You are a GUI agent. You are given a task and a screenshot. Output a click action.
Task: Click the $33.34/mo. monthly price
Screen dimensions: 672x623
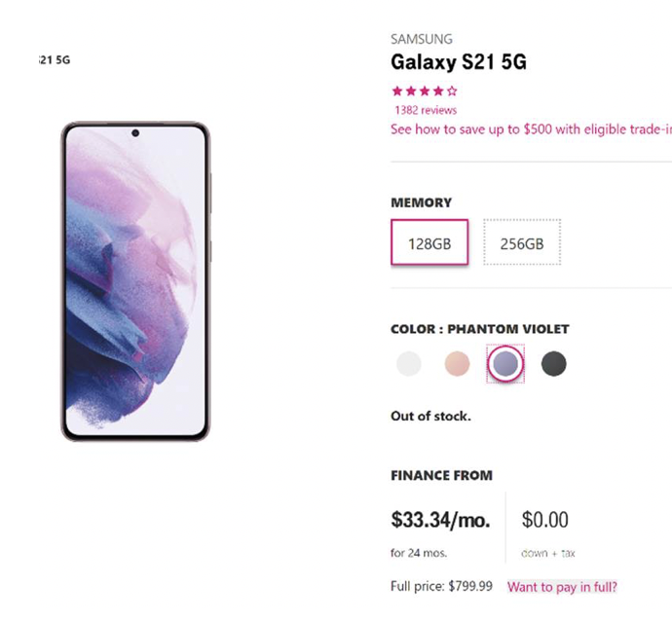click(440, 521)
